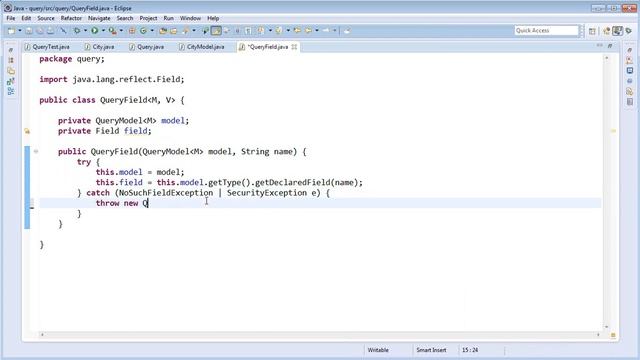Click the Save All toolbar icon
This screenshot has width=640, height=360.
click(40, 31)
